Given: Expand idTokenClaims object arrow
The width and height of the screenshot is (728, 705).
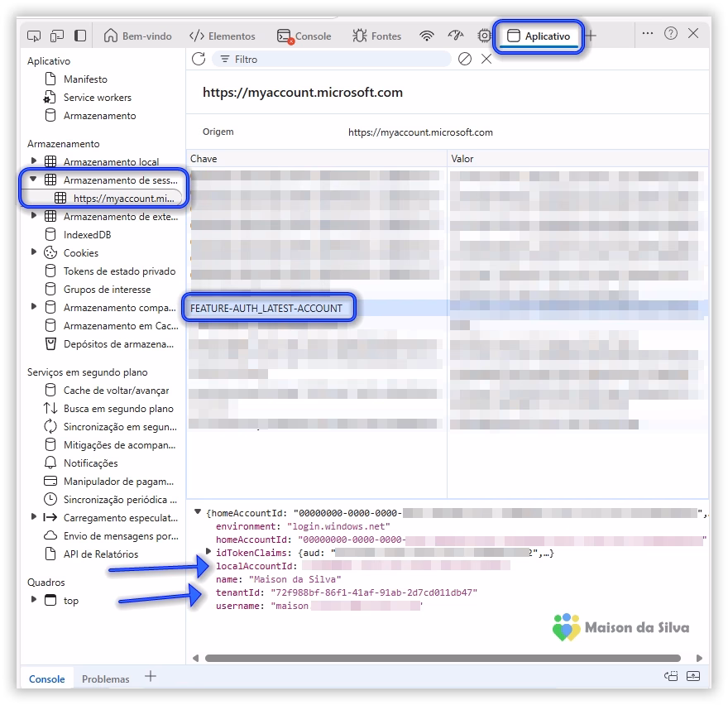Looking at the screenshot, I should (x=208, y=552).
